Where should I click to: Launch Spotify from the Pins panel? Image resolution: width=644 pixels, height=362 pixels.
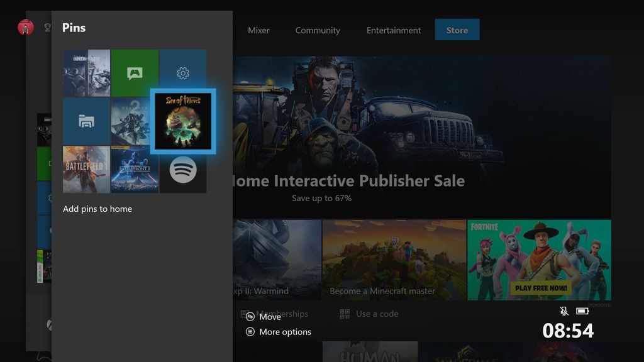point(182,169)
